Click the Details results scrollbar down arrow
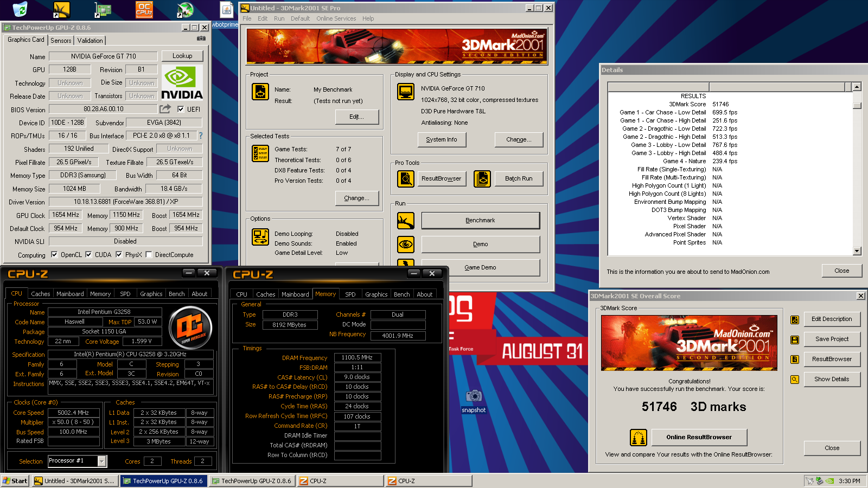Screen dimensions: 868x488 (x=857, y=251)
